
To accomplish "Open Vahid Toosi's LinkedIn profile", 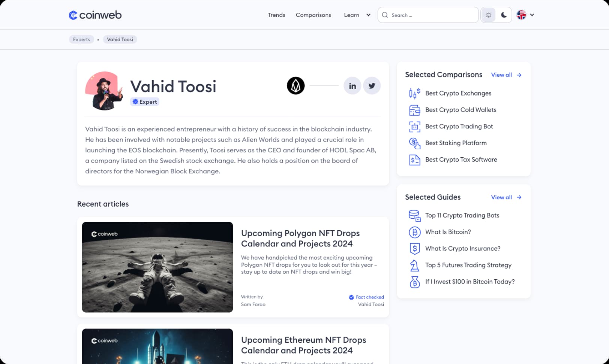I will point(352,86).
